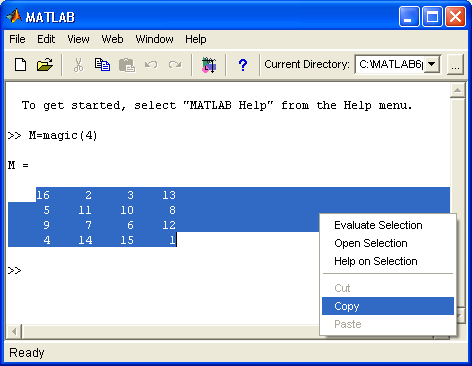This screenshot has width=472, height=366.
Task: Click the grayed Paste context entry
Action: click(x=388, y=324)
